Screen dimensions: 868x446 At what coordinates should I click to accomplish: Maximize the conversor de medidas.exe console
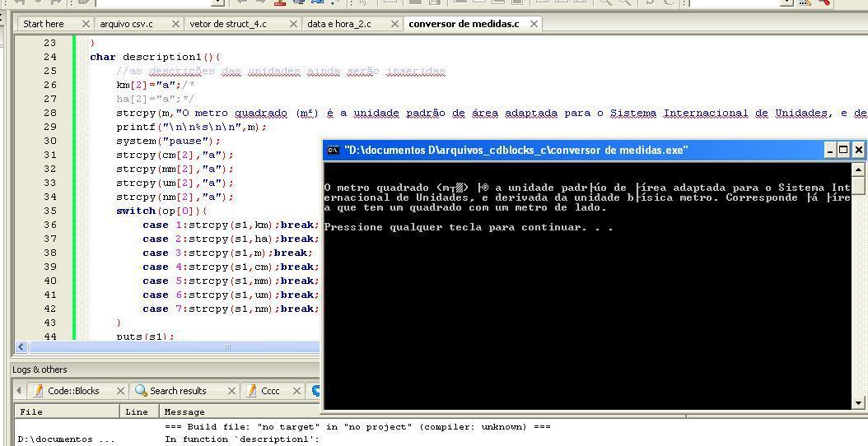(843, 150)
